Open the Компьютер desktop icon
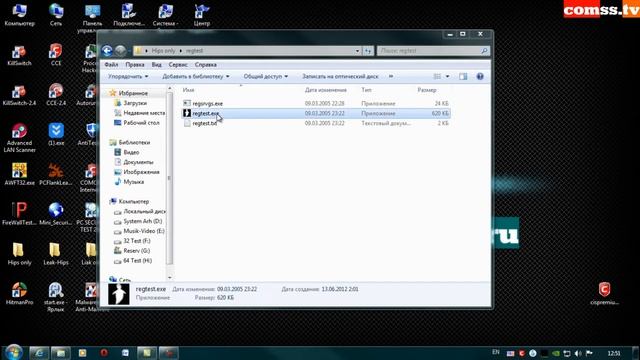 (x=19, y=15)
